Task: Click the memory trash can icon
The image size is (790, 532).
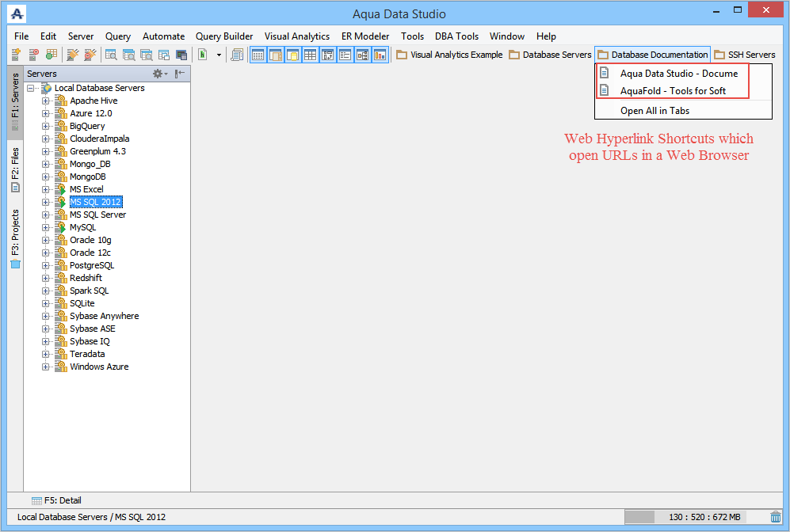Action: (x=776, y=517)
